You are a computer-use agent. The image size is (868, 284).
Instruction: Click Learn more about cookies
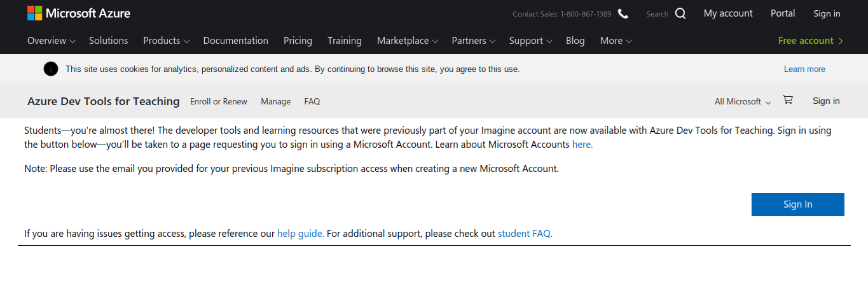pyautogui.click(x=804, y=69)
